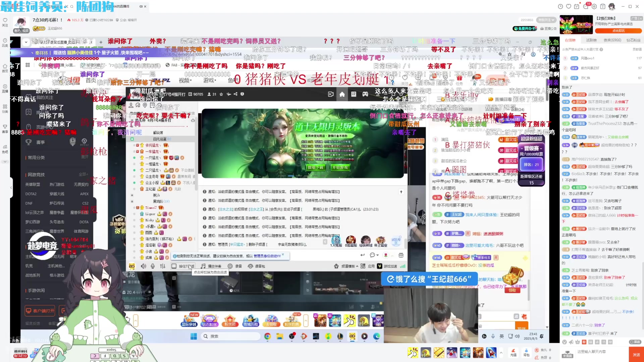Image resolution: width=644 pixels, height=362 pixels.
Task: Expand more gifts up-arrow
Action: pyautogui.click(x=501, y=353)
